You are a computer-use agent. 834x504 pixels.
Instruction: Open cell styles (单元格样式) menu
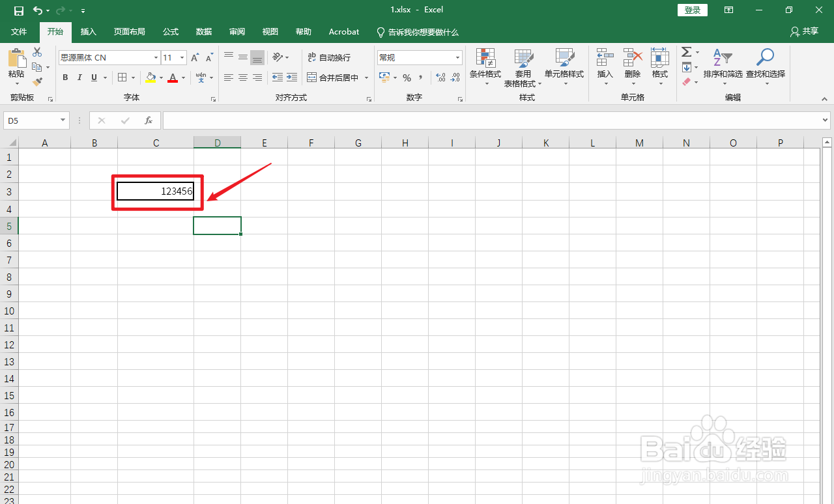564,66
